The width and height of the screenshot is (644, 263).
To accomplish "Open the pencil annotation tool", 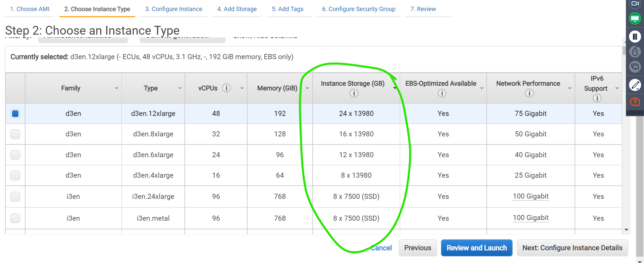I will tap(635, 85).
